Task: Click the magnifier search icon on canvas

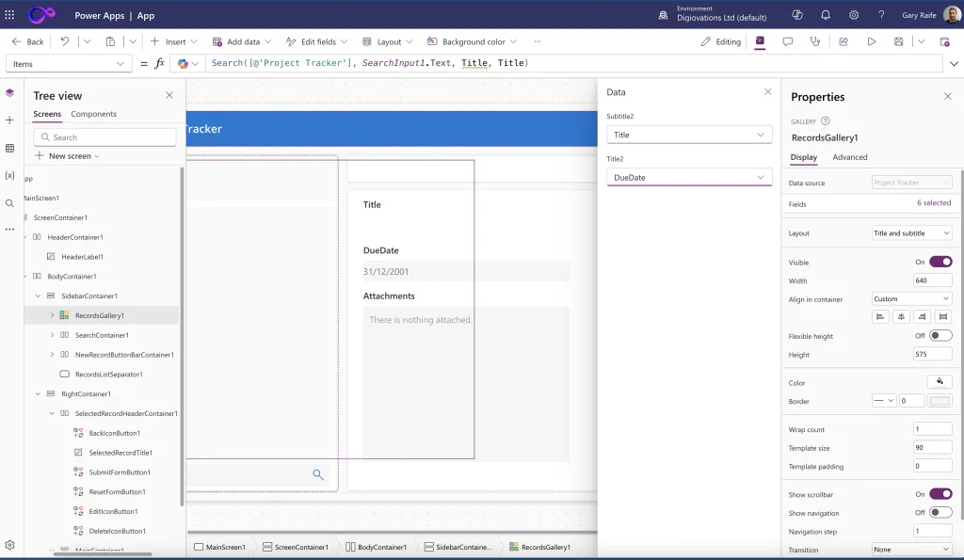Action: pyautogui.click(x=318, y=475)
